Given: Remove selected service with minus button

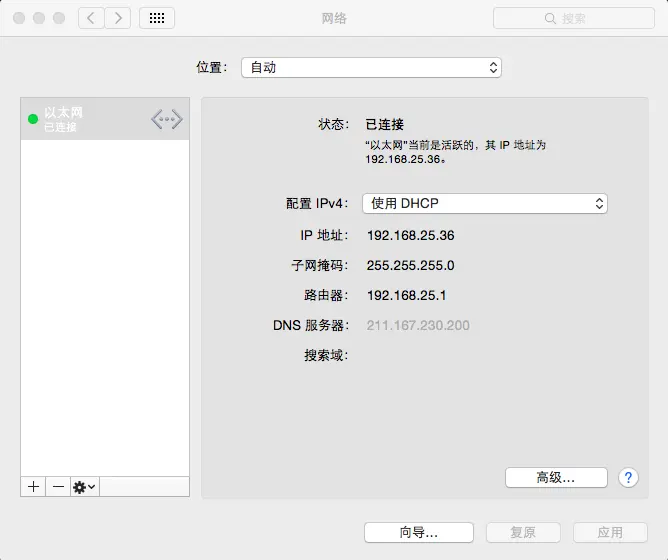Looking at the screenshot, I should 58,486.
